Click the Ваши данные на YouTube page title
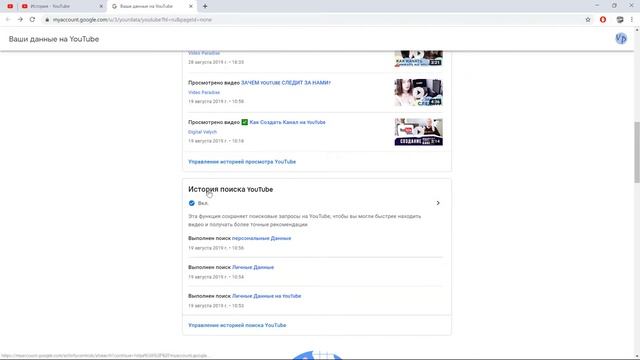The width and height of the screenshot is (640, 360). [x=54, y=39]
